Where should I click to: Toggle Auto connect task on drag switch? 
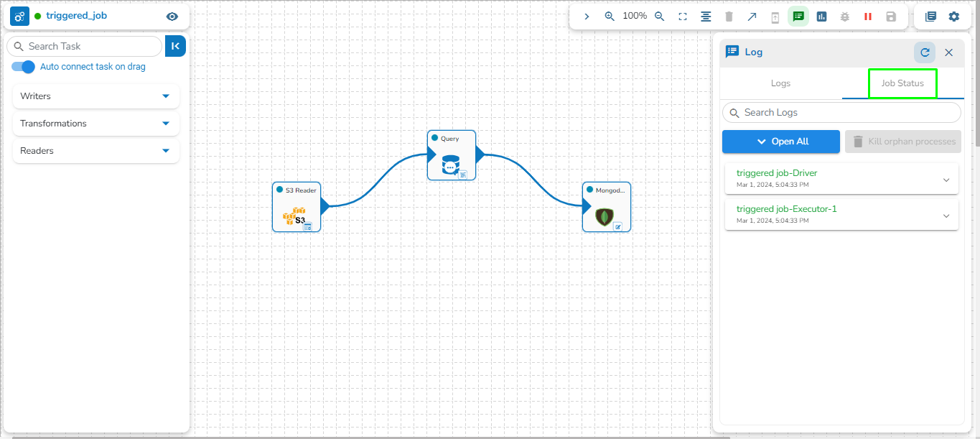click(x=23, y=67)
